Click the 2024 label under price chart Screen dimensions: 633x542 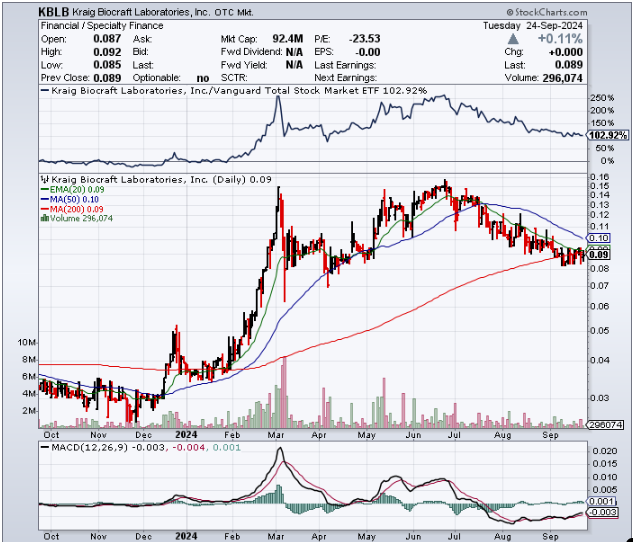coord(186,435)
